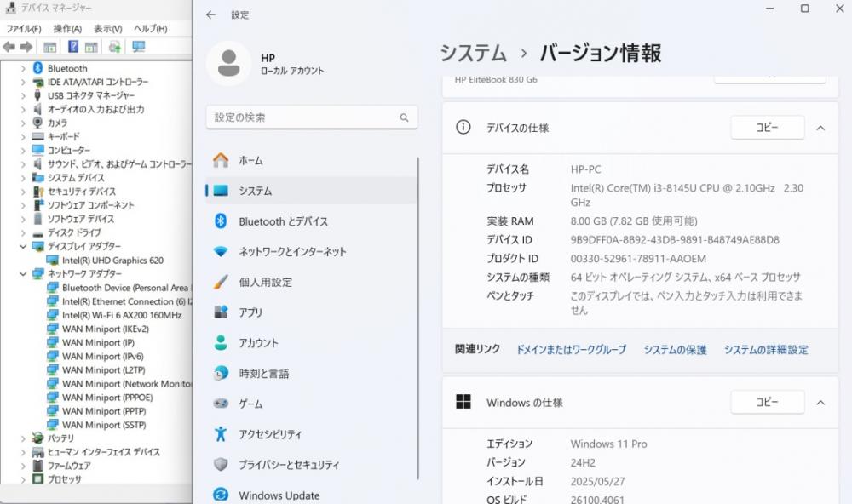
Task: Open the 操作(A) menu
Action: click(x=67, y=29)
